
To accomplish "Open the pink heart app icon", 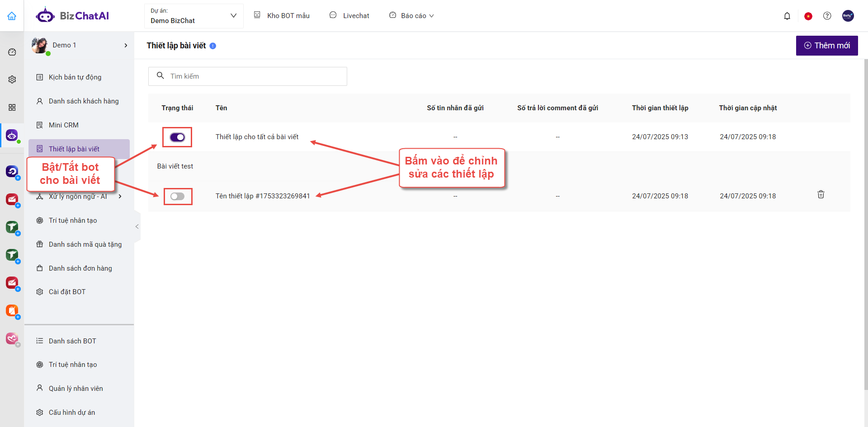I will tap(12, 338).
